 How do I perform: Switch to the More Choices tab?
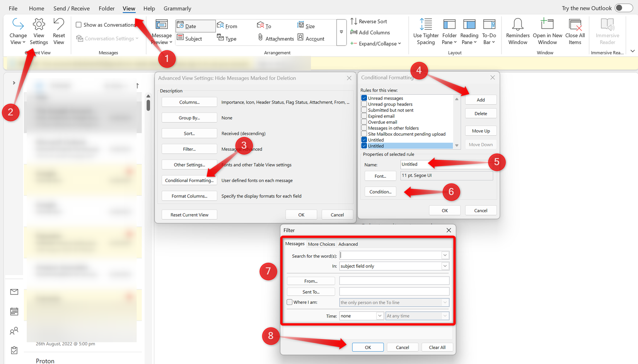click(x=321, y=244)
